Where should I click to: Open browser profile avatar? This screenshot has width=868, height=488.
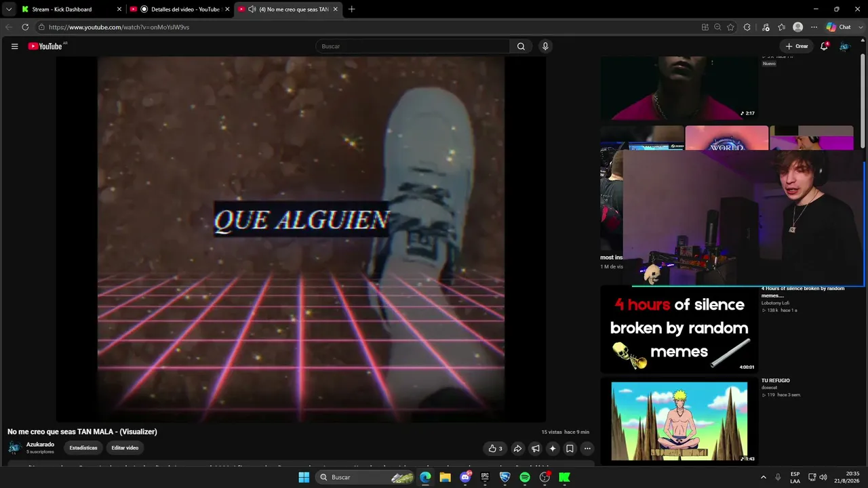point(798,27)
